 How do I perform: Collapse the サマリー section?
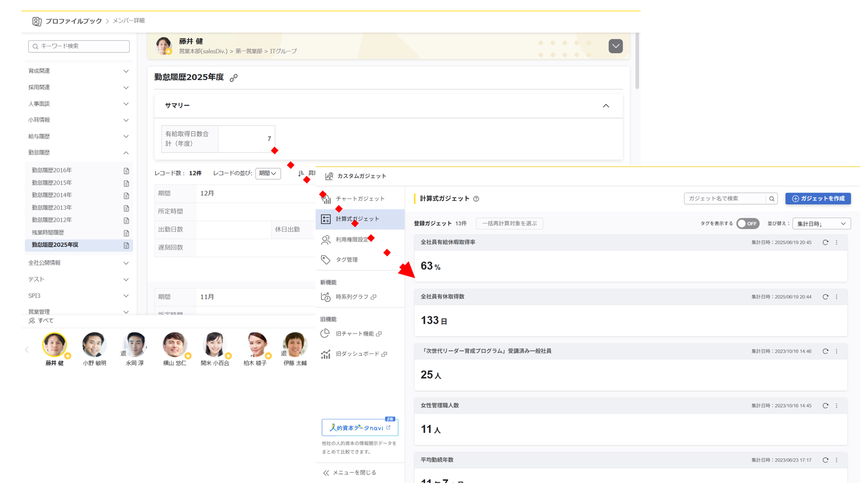pos(606,106)
